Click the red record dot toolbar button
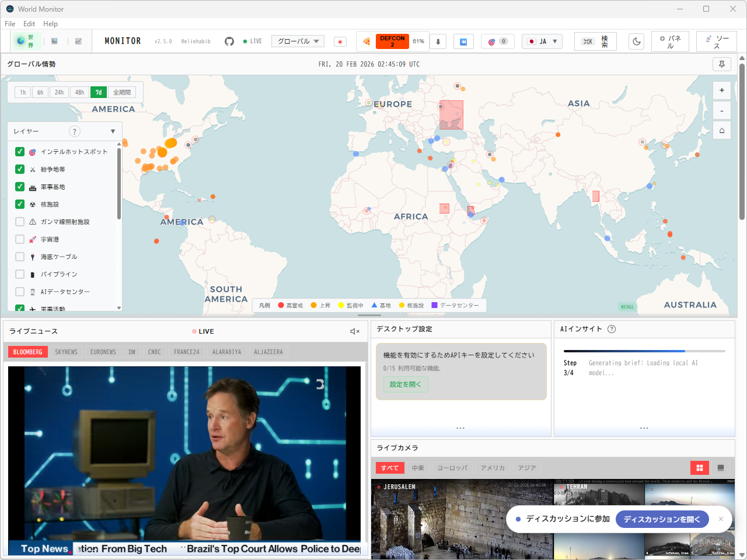 [340, 41]
